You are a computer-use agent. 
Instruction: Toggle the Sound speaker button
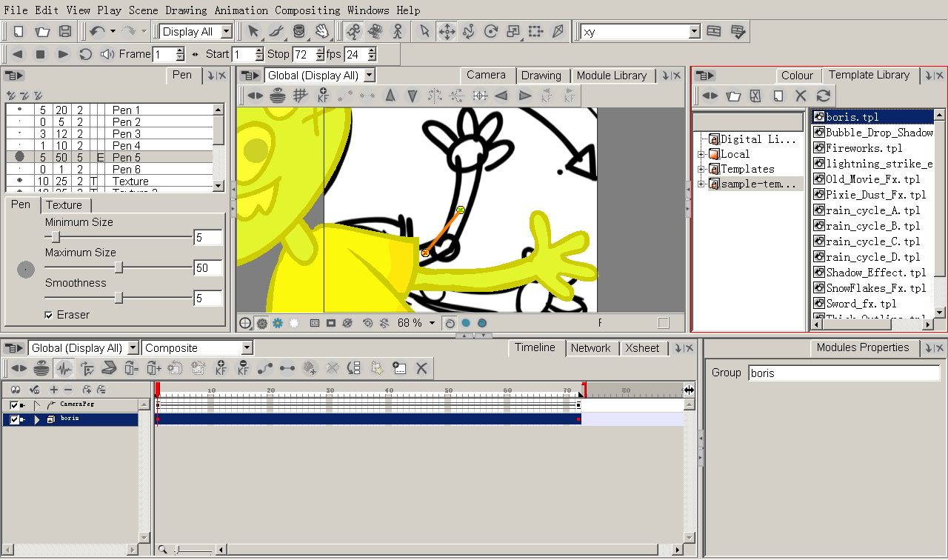[107, 54]
